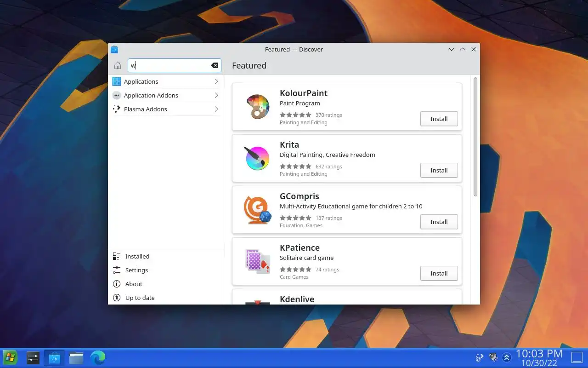
Task: Go to the Discover home page icon
Action: point(118,65)
